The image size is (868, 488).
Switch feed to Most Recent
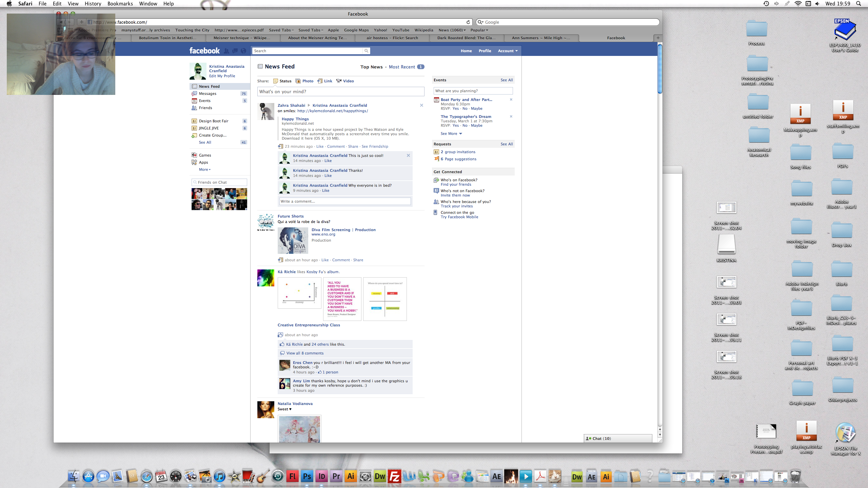point(402,67)
